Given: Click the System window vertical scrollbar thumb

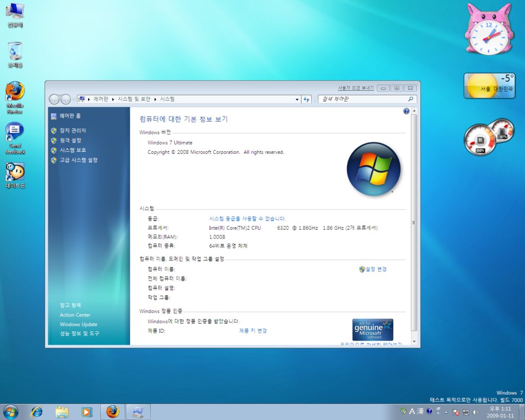Looking at the screenshot, I should click(414, 223).
